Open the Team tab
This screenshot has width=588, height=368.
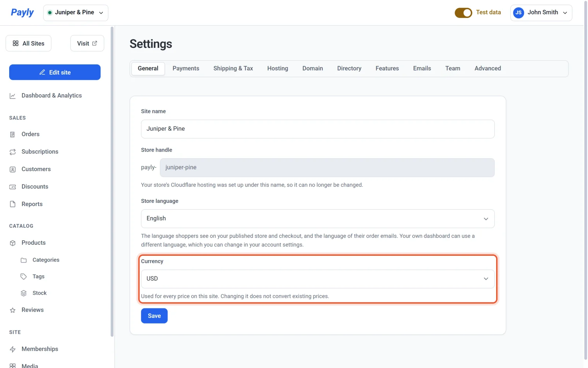[452, 68]
